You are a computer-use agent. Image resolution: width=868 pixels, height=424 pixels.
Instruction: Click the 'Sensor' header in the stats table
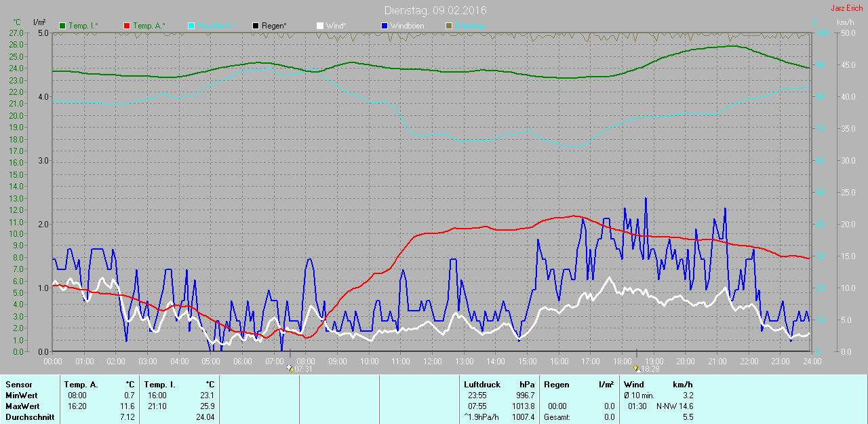(18, 385)
